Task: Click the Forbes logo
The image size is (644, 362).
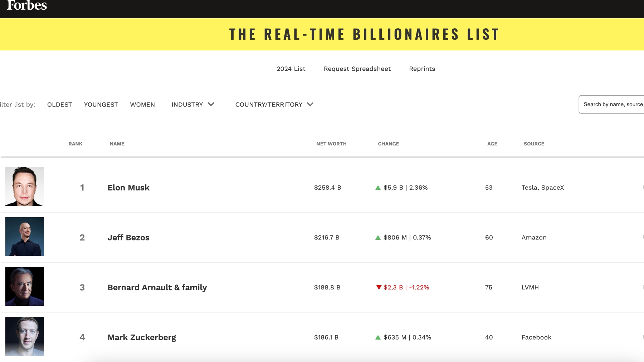Action: click(x=27, y=5)
